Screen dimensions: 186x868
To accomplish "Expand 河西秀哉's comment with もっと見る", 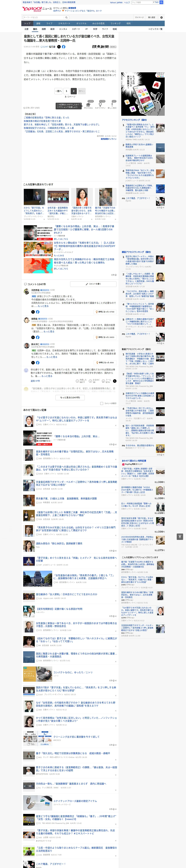I will pos(43,306).
